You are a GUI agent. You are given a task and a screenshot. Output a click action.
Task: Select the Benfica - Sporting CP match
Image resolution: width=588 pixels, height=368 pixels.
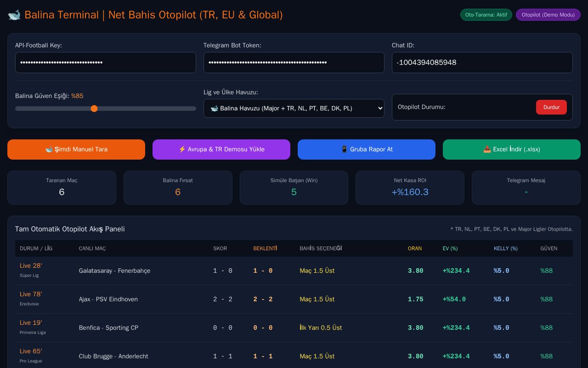(108, 328)
